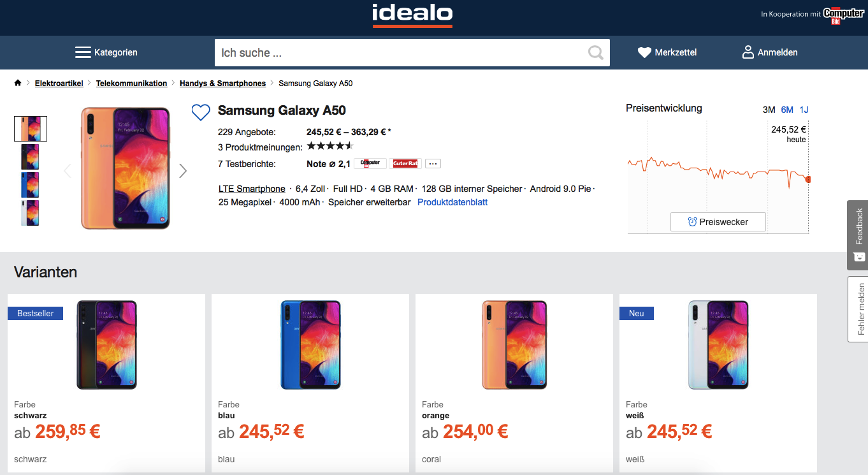Click the Guter Rat test badge
Viewport: 868px width, 475px height.
click(x=405, y=163)
